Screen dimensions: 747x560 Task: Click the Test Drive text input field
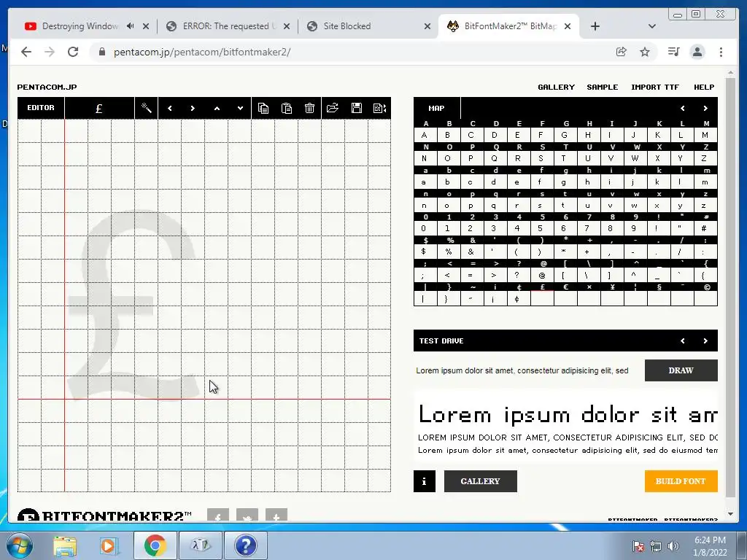pyautogui.click(x=527, y=370)
